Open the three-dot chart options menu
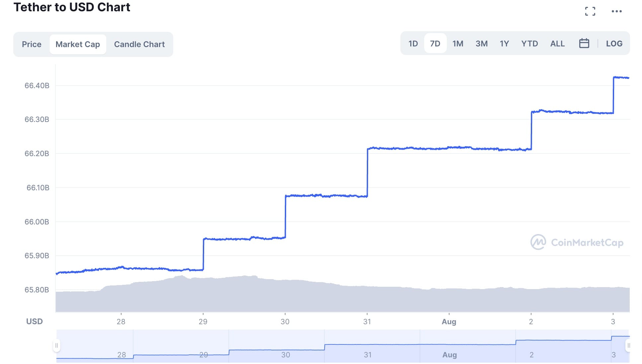The width and height of the screenshot is (642, 364). pos(617,11)
